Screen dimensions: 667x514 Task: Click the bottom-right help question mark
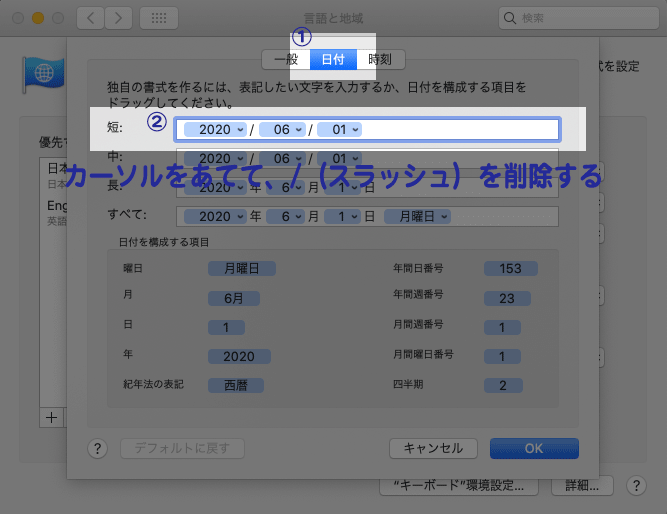pos(634,485)
